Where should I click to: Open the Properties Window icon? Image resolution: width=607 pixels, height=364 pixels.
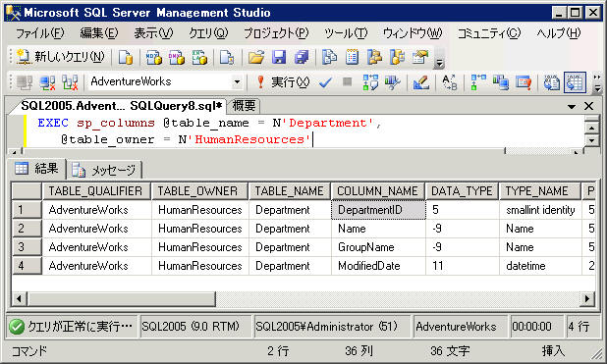tap(420, 57)
